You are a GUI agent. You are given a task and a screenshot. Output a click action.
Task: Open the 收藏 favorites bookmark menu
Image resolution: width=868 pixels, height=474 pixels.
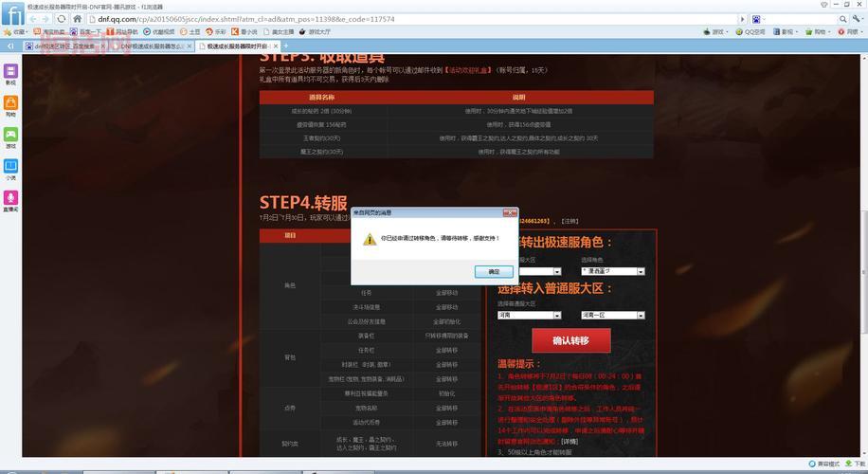16,31
